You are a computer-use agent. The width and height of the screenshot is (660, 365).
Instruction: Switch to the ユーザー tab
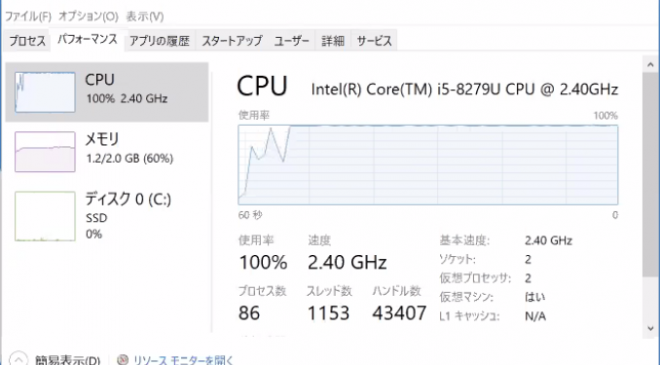292,41
